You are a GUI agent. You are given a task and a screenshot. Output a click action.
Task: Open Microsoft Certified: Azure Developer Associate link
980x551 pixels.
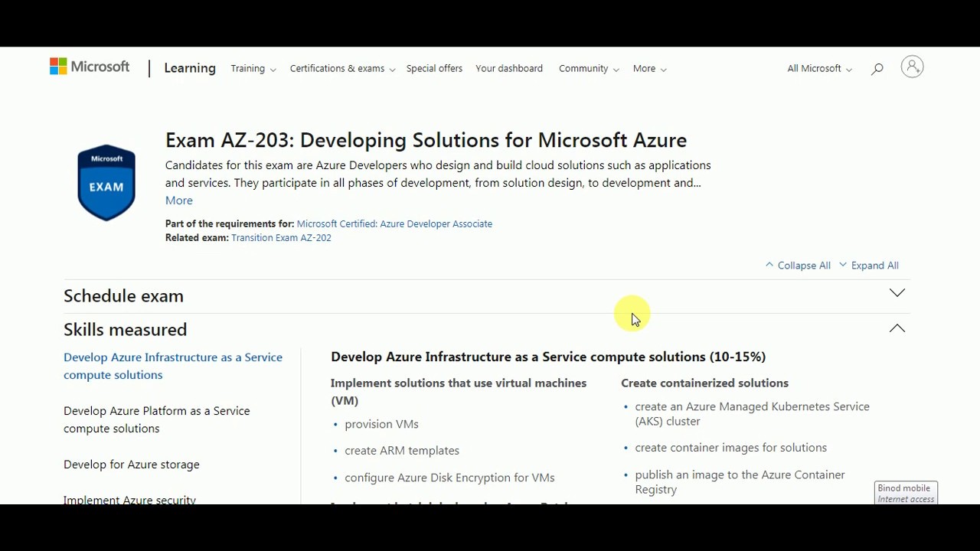[x=394, y=224]
